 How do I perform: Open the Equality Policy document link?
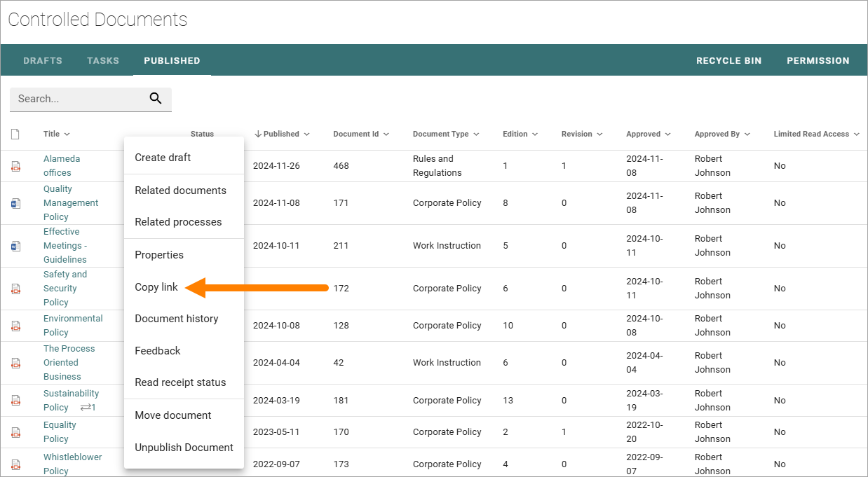(x=60, y=432)
